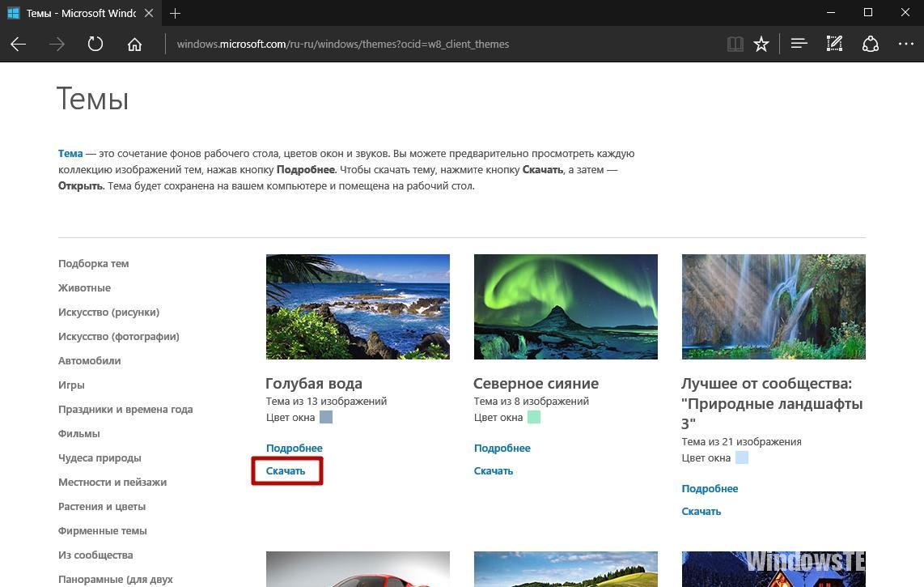Click the green hills landscape thumbnail
The width and height of the screenshot is (924, 587).
(x=566, y=569)
